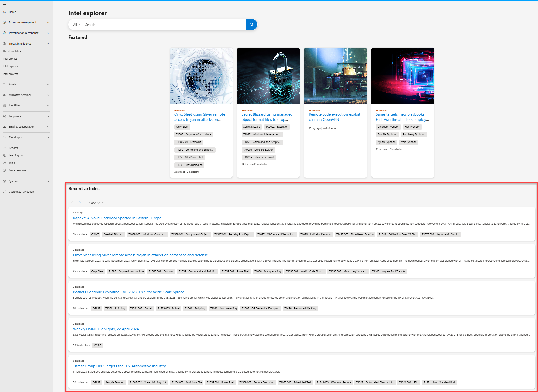
Task: Open featured Remote code execution OpenVPN article
Action: (x=334, y=117)
